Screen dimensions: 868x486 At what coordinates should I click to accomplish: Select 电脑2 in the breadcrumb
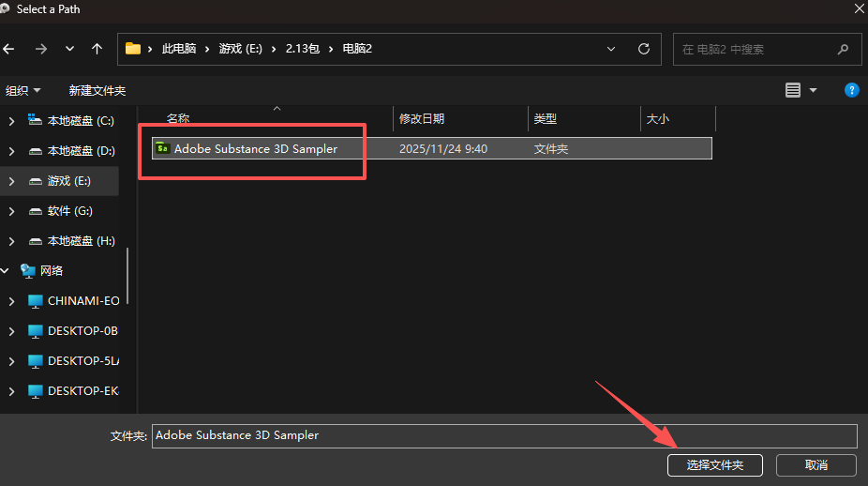(x=357, y=49)
